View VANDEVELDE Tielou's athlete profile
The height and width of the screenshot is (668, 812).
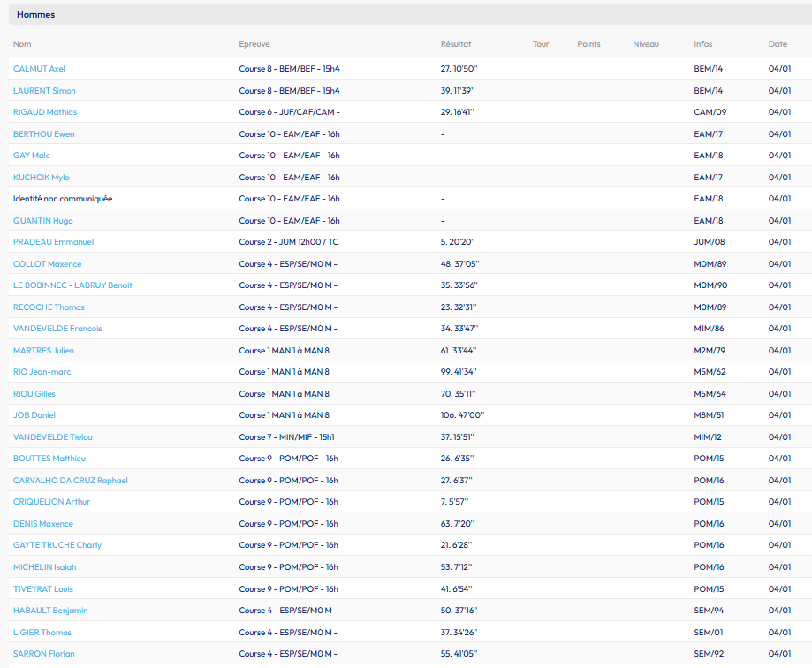(x=53, y=437)
